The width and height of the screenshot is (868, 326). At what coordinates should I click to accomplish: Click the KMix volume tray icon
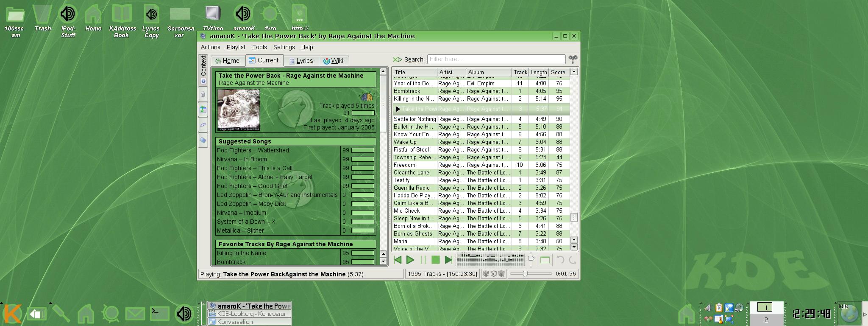click(708, 308)
